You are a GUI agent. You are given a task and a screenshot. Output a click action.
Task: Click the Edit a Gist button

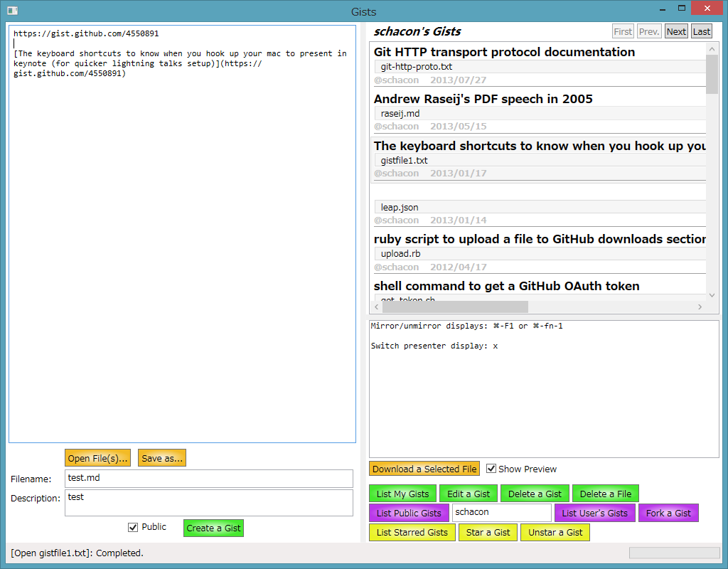[469, 494]
